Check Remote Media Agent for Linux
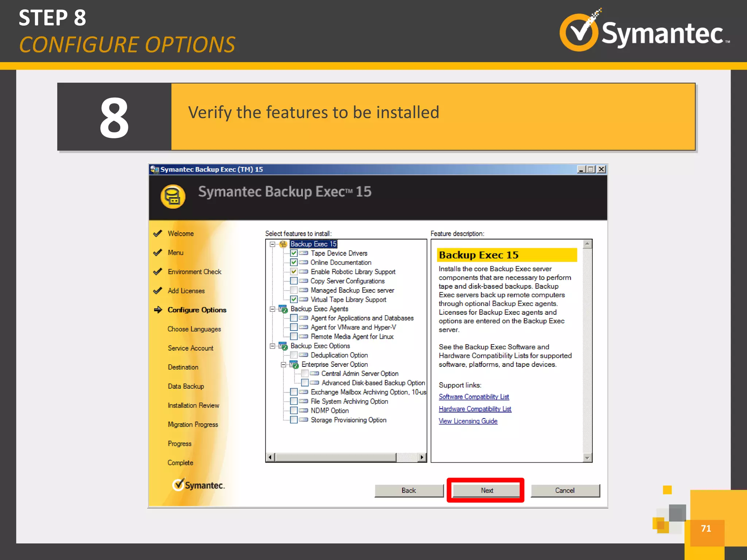 click(x=294, y=337)
